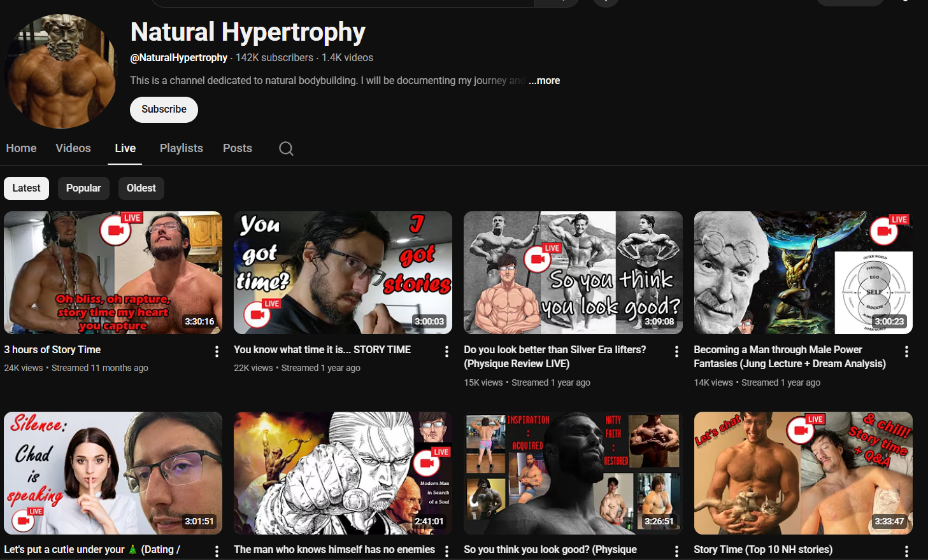Play the 'Let's chat & chill' story time thumbnail
The width and height of the screenshot is (928, 560).
click(x=803, y=473)
